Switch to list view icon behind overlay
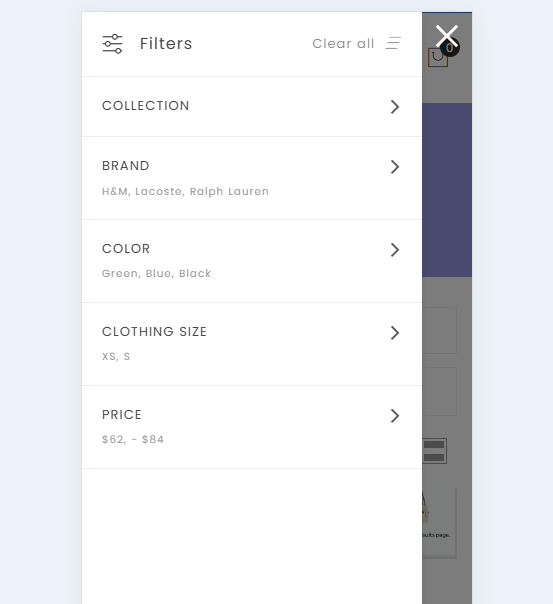The width and height of the screenshot is (553, 604). [x=434, y=451]
